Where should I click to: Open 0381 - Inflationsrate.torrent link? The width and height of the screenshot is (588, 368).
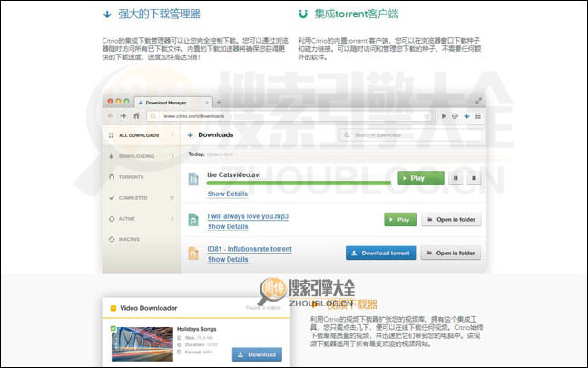click(x=250, y=249)
